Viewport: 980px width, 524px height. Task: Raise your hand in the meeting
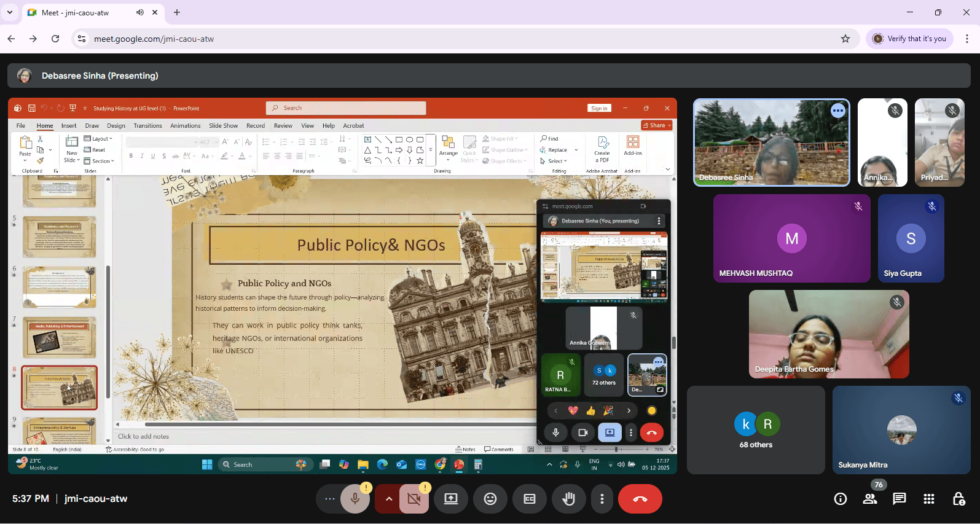pos(569,499)
